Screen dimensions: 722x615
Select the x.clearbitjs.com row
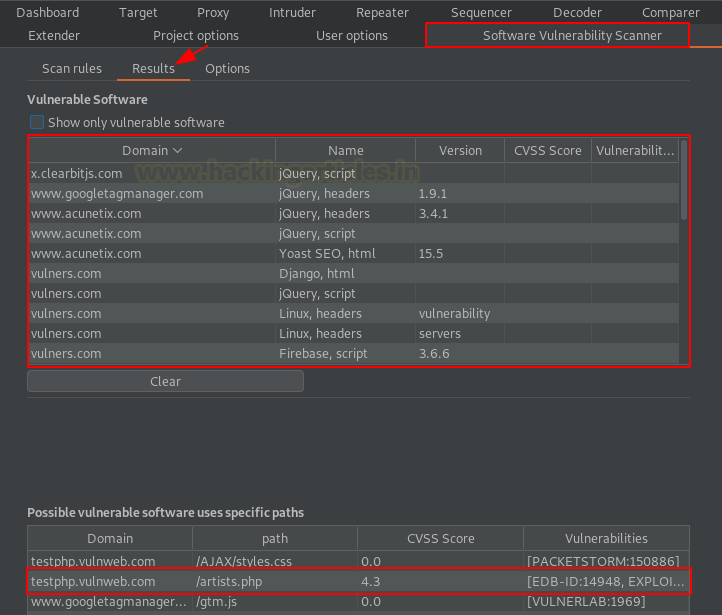coord(354,174)
